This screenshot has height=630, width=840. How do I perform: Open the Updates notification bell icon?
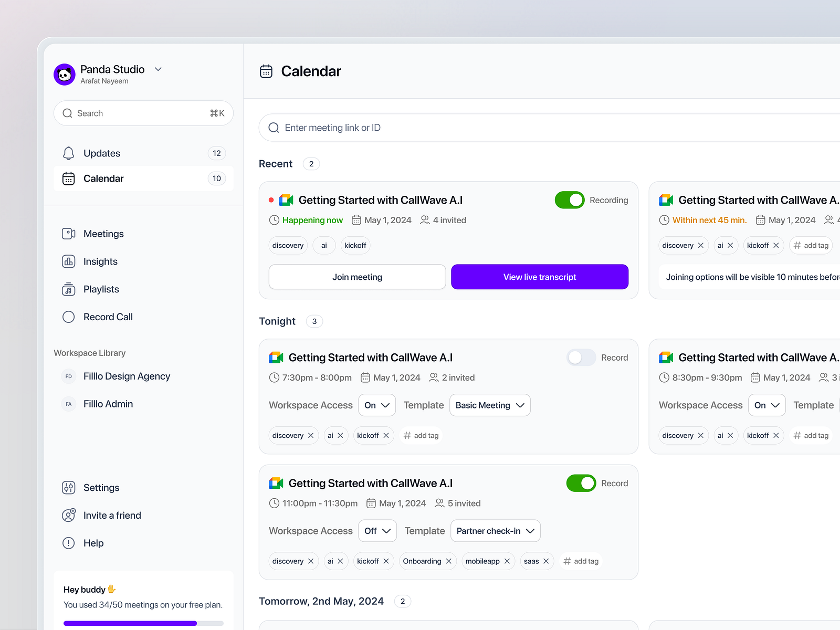(68, 153)
